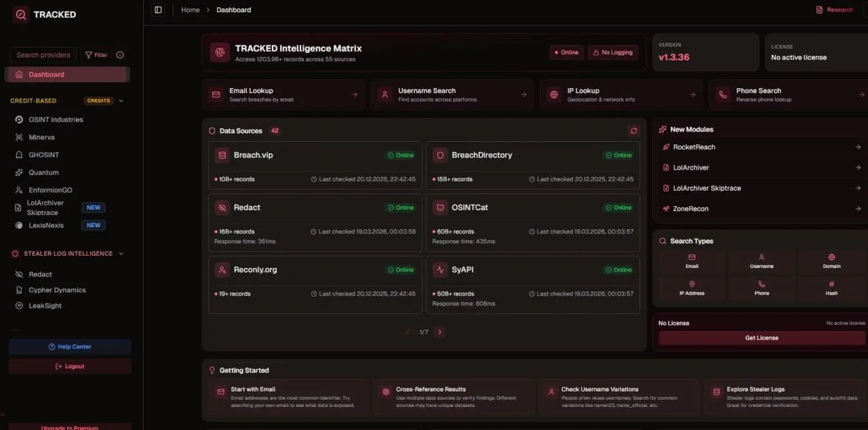Select the IP Address search type
The image size is (868, 430).
click(692, 289)
